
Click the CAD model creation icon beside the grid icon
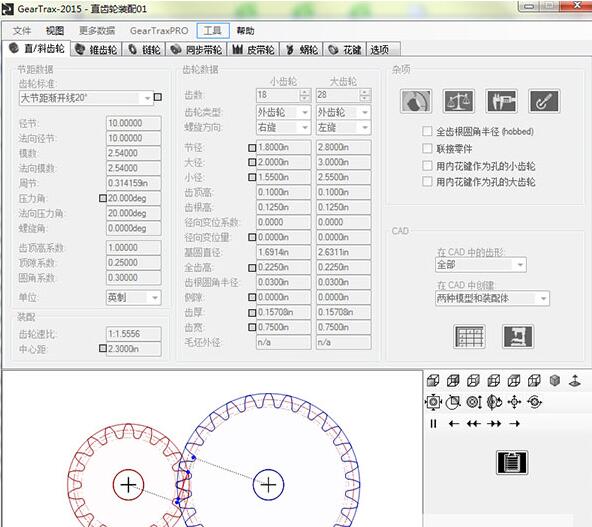coord(518,336)
